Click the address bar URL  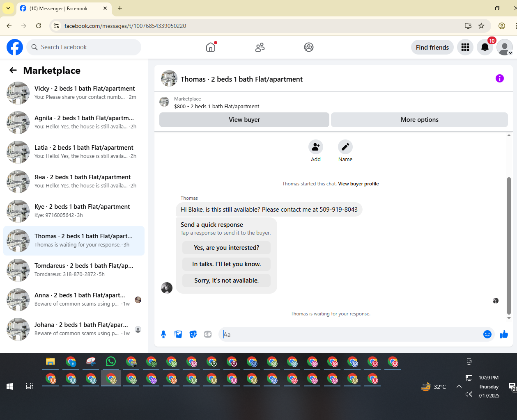pos(125,26)
